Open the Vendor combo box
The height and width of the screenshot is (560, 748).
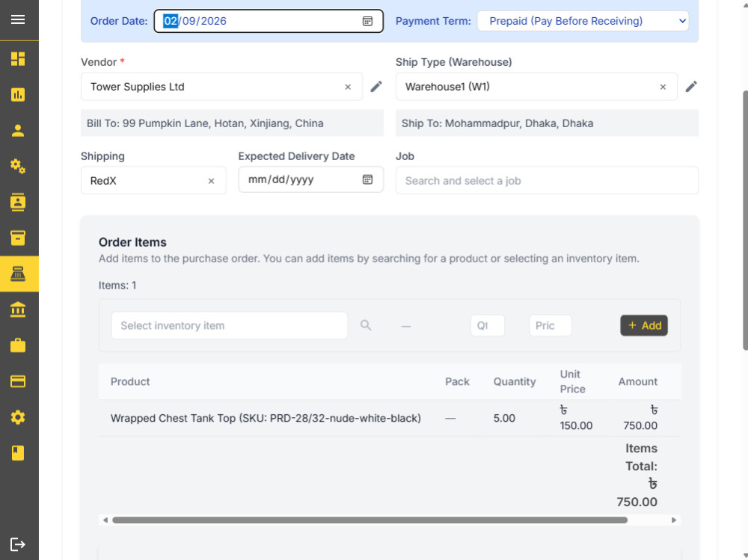(221, 87)
